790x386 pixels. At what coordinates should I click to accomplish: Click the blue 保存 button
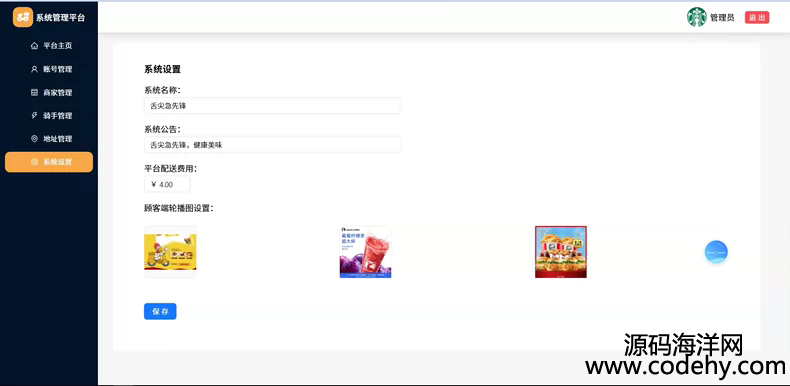point(160,311)
